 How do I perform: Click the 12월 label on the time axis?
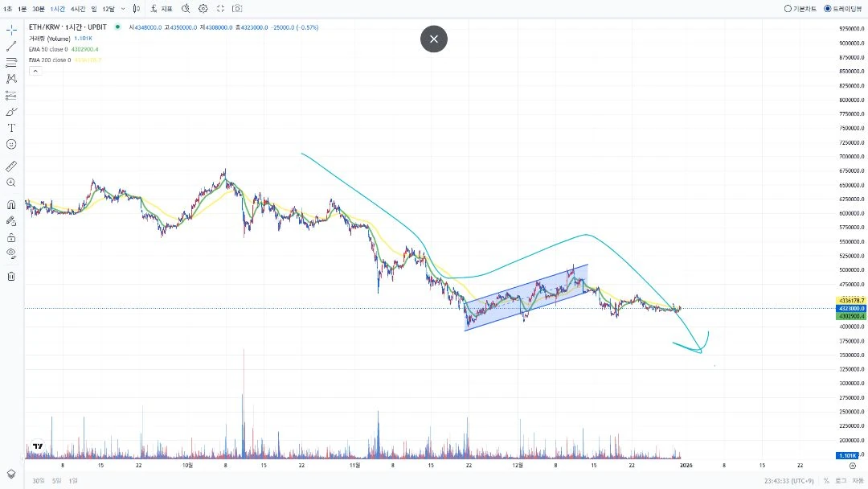[518, 465]
